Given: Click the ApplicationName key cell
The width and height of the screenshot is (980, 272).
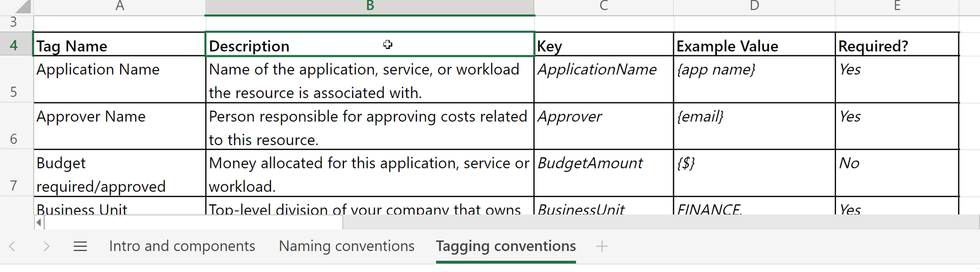Looking at the screenshot, I should point(604,79).
